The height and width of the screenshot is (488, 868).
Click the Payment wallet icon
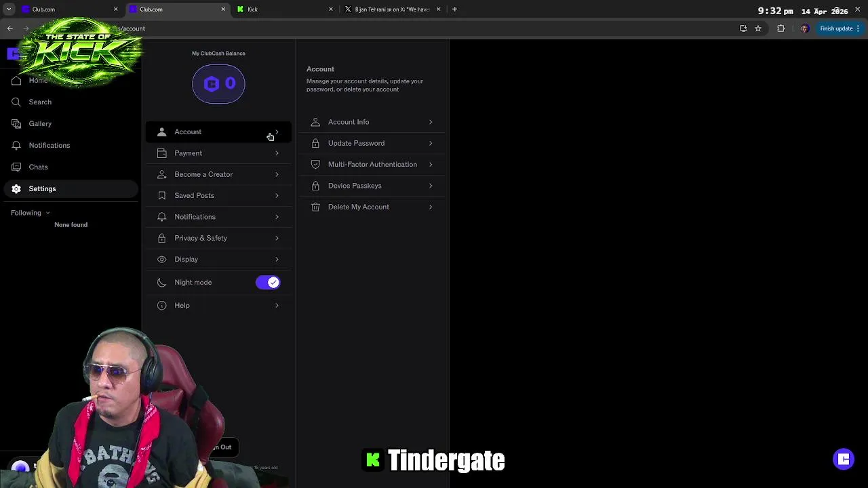tap(161, 153)
